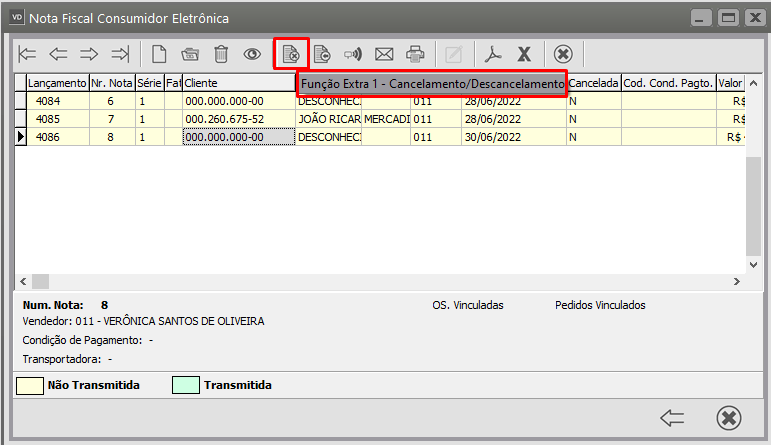
Task: Click the eye view icon
Action: pyautogui.click(x=252, y=54)
